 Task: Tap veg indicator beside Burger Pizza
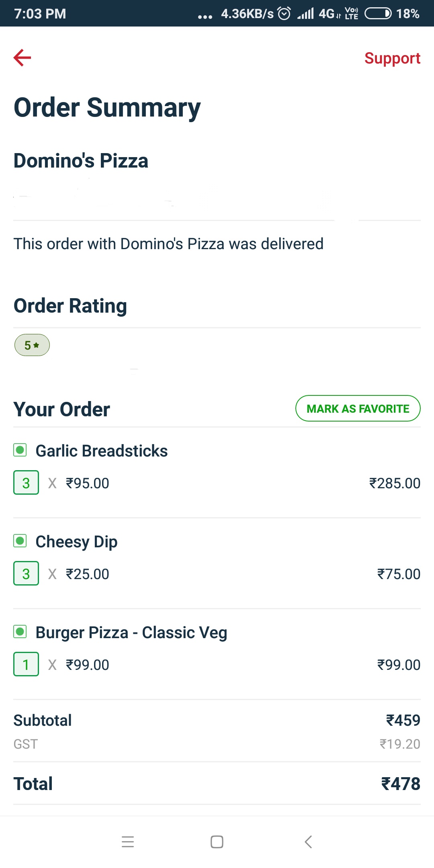click(20, 632)
